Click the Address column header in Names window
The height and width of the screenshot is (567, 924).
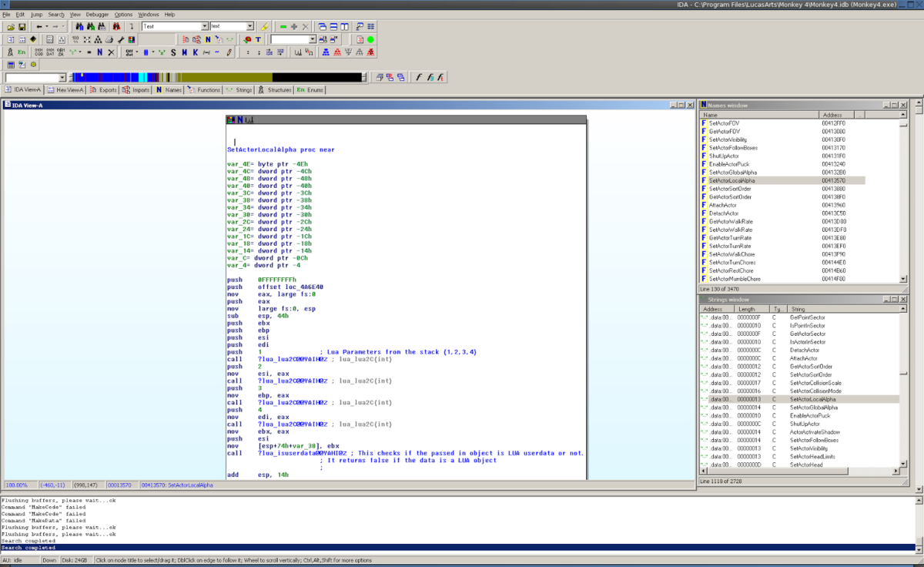coord(832,115)
